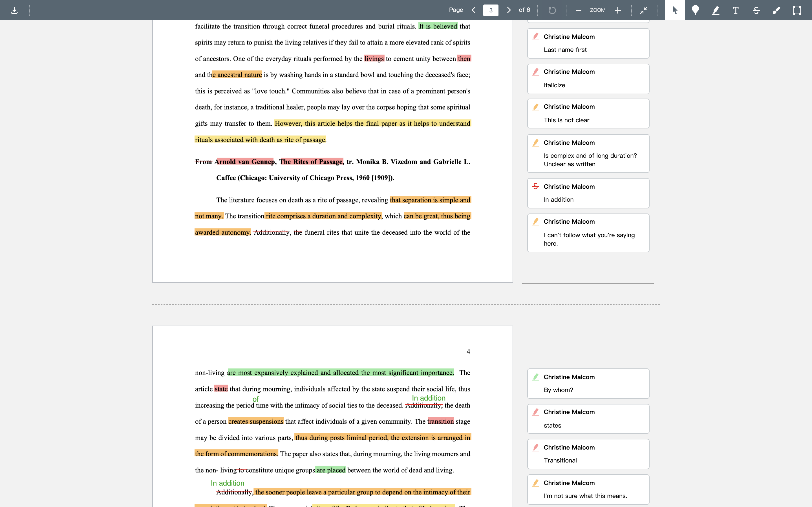Click the page number input field
The height and width of the screenshot is (507, 812).
click(x=491, y=10)
